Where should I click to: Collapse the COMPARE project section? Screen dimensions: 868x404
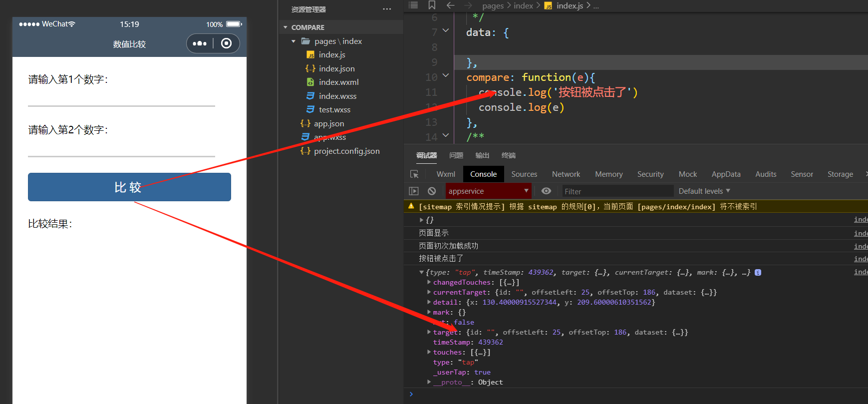[x=286, y=27]
